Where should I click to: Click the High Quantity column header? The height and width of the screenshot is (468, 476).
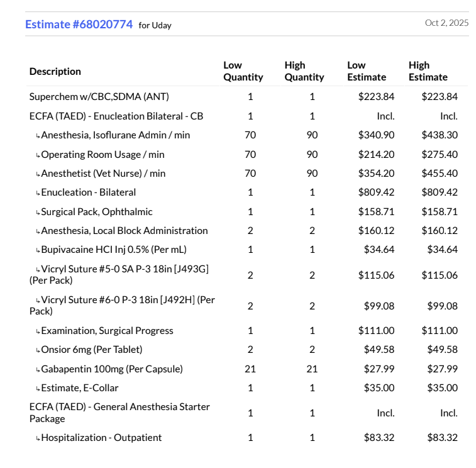pos(304,71)
